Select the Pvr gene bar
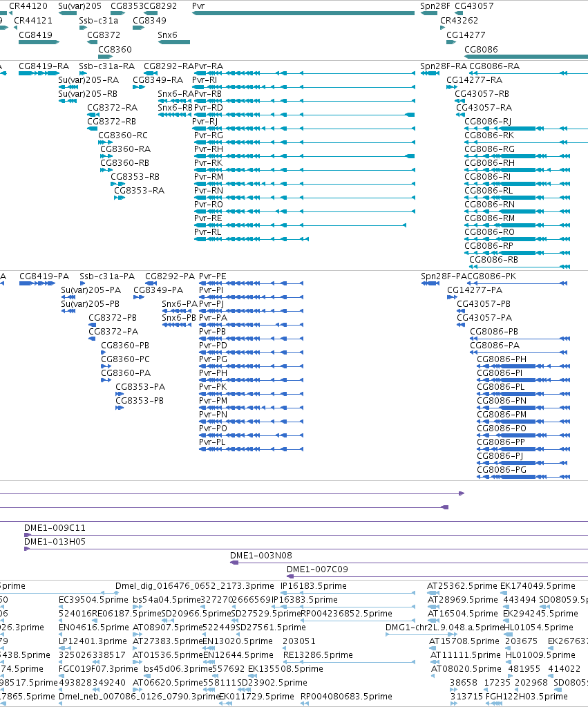This screenshot has width=588, height=707. tap(303, 13)
